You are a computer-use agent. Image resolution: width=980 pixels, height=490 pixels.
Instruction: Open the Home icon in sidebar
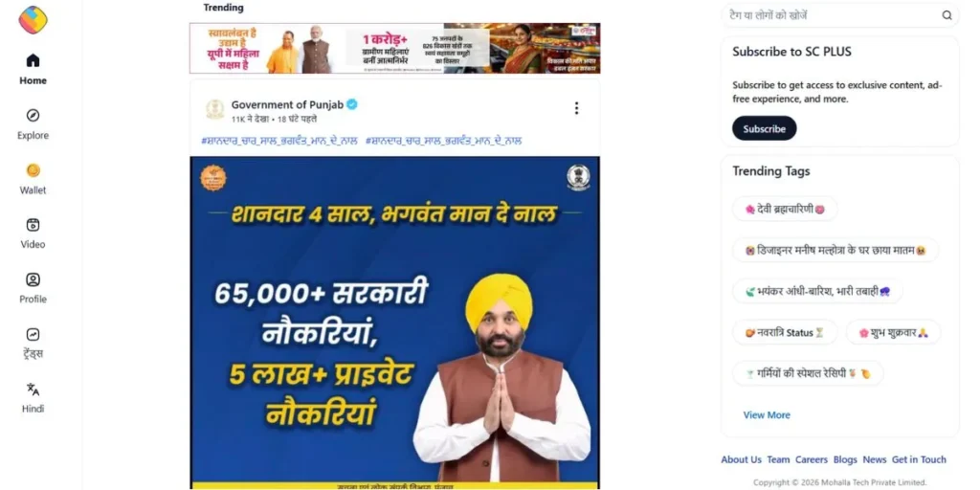point(33,60)
